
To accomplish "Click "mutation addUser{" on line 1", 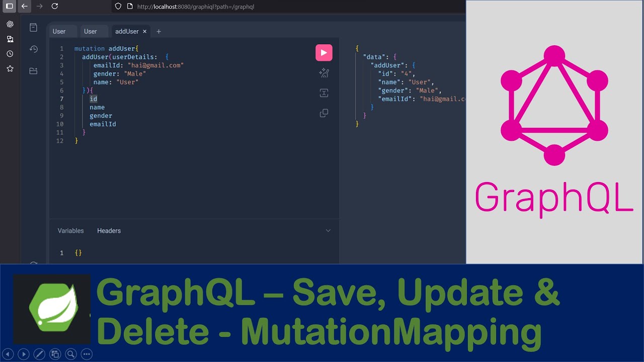I will point(107,49).
